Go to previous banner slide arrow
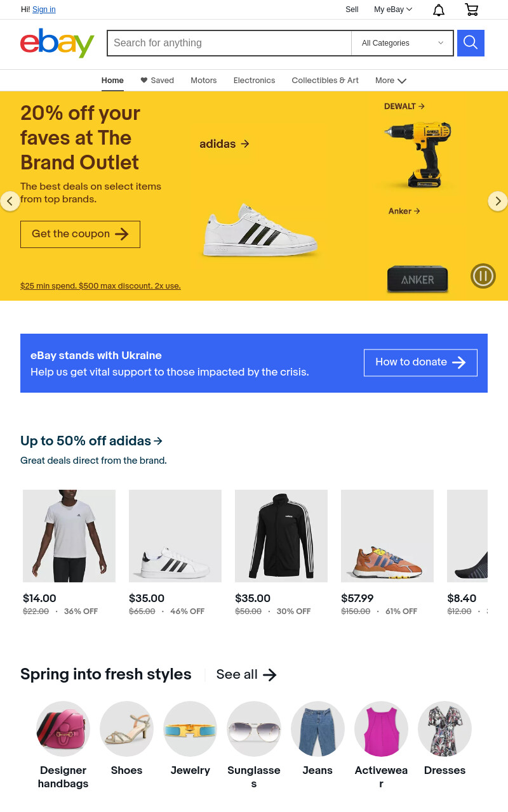 (10, 201)
